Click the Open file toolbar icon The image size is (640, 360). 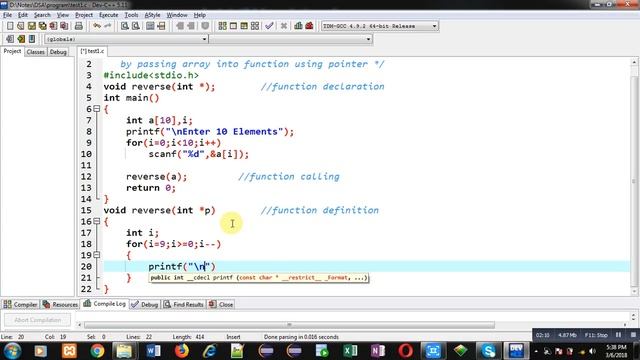pyautogui.click(x=20, y=26)
